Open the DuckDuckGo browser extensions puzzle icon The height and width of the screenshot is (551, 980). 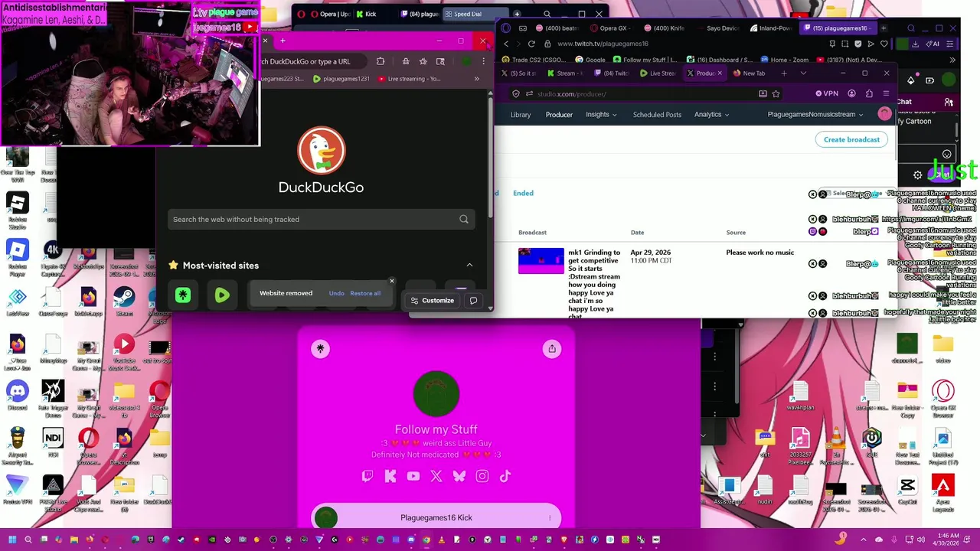381,61
